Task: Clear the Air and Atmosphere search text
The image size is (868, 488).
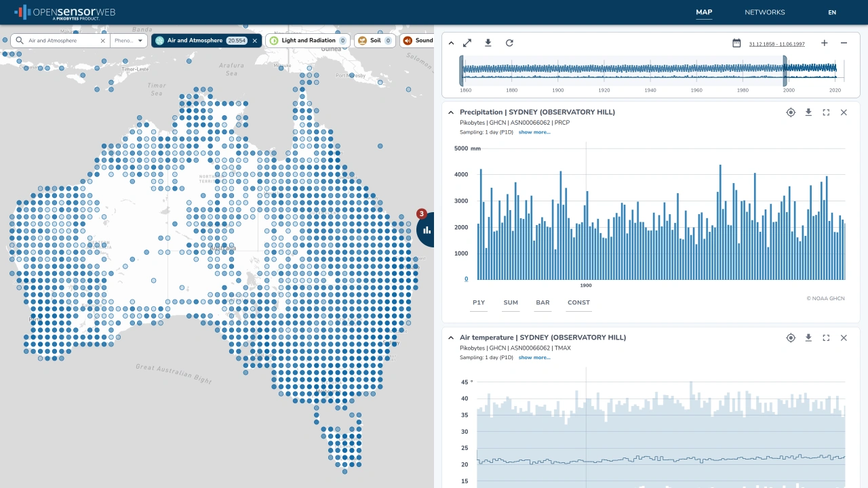Action: [103, 41]
